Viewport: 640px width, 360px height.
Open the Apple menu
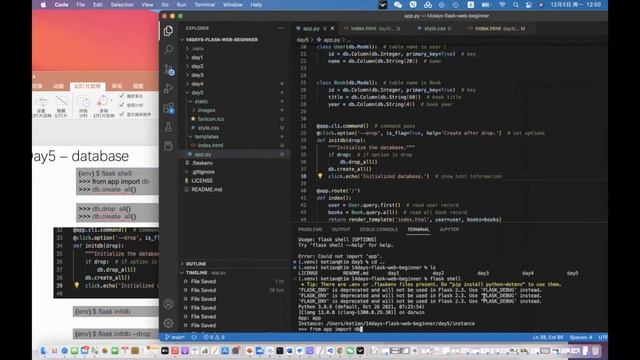(x=43, y=5)
